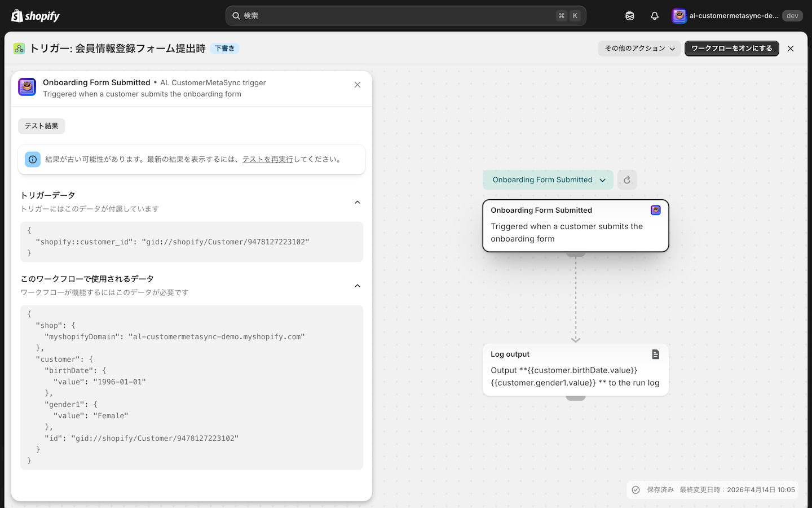This screenshot has width=812, height=508.
Task: Click the "id" gid Customer line in JSON
Action: click(x=142, y=438)
